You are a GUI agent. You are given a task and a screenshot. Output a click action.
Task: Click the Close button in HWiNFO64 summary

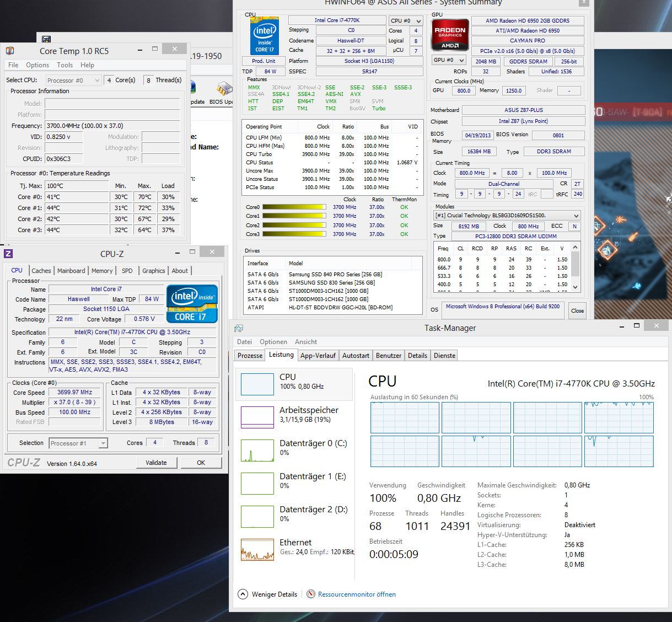(x=577, y=310)
